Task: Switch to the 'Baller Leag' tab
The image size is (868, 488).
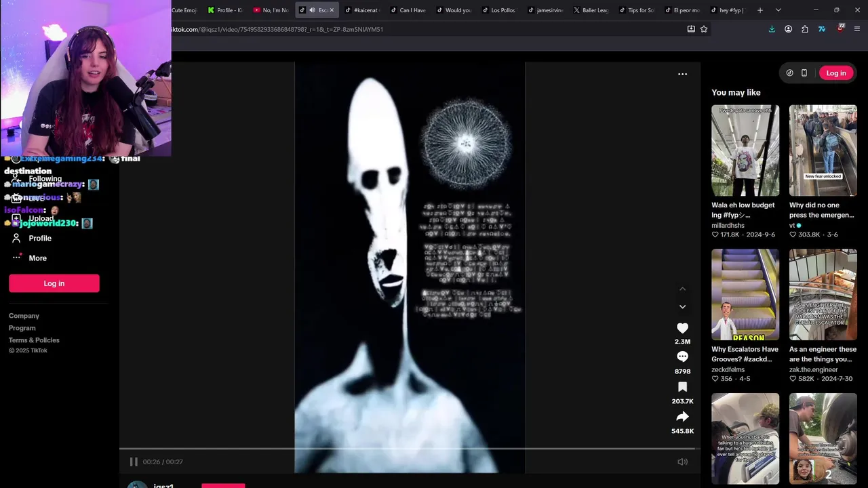Action: pos(592,10)
